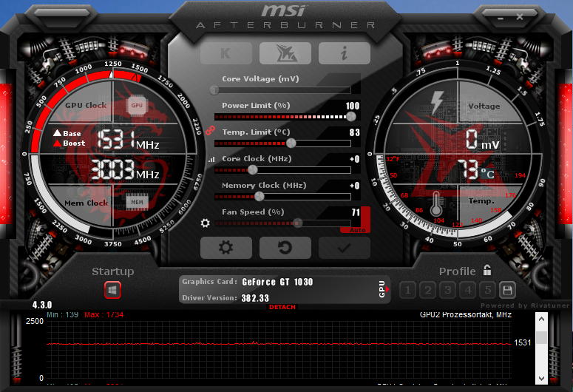The width and height of the screenshot is (573, 392).
Task: Select profile slot 3
Action: point(447,291)
